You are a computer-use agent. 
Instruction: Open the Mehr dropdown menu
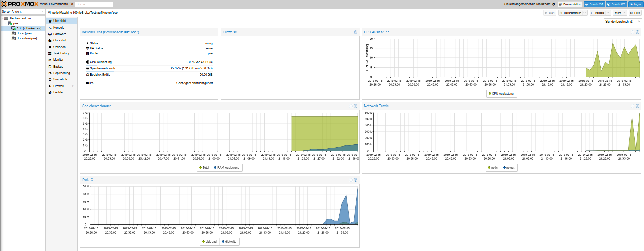(620, 13)
